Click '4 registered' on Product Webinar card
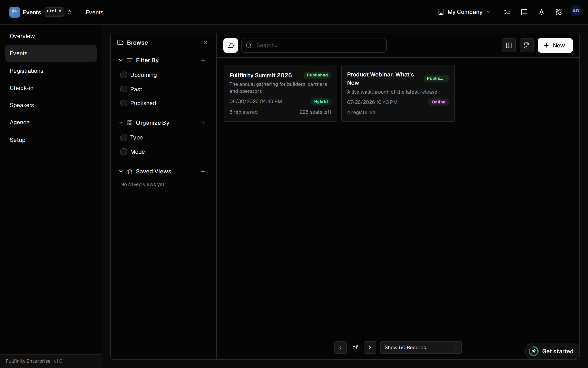 pyautogui.click(x=361, y=112)
